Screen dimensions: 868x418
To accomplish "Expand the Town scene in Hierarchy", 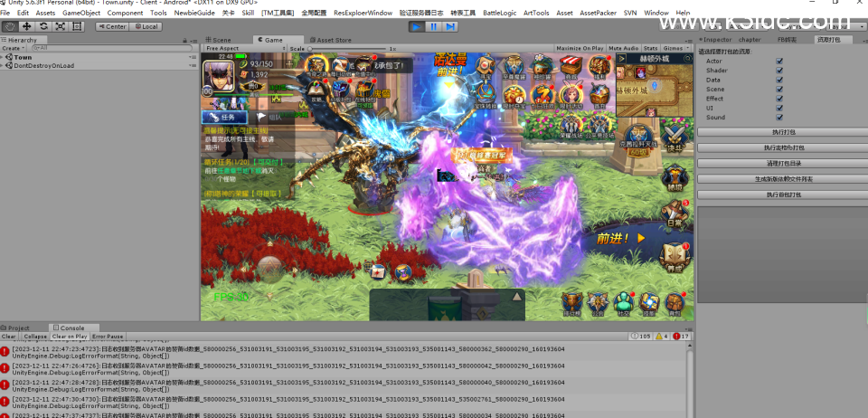I will click(4, 57).
